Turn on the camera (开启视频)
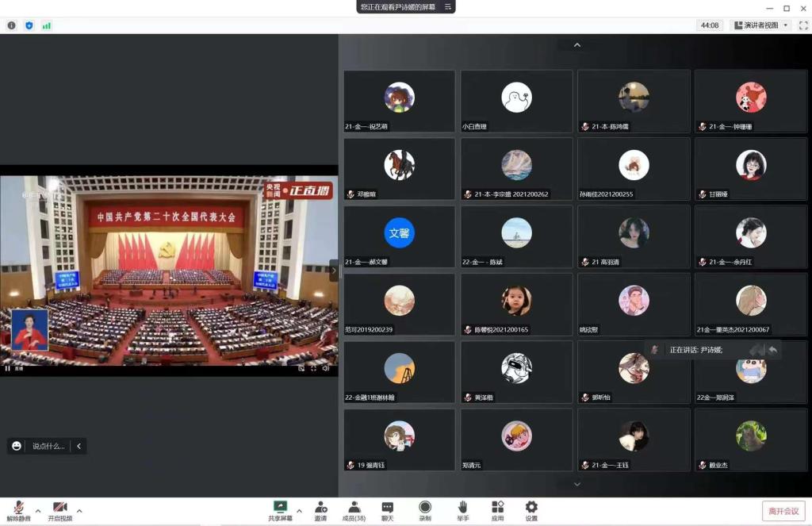 59,508
